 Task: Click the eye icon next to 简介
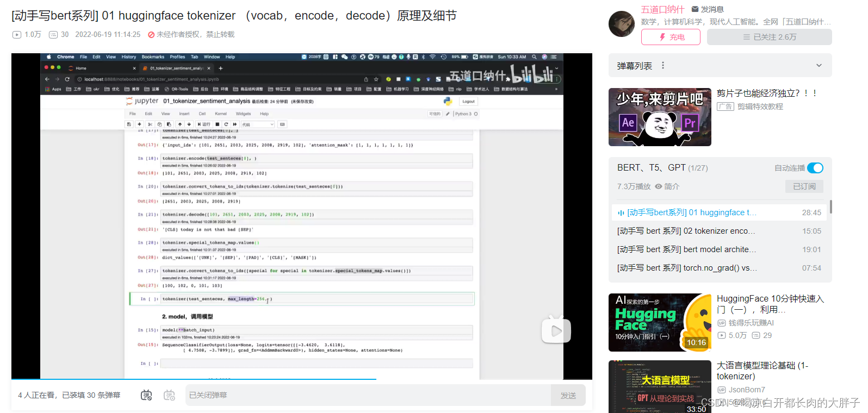point(659,186)
